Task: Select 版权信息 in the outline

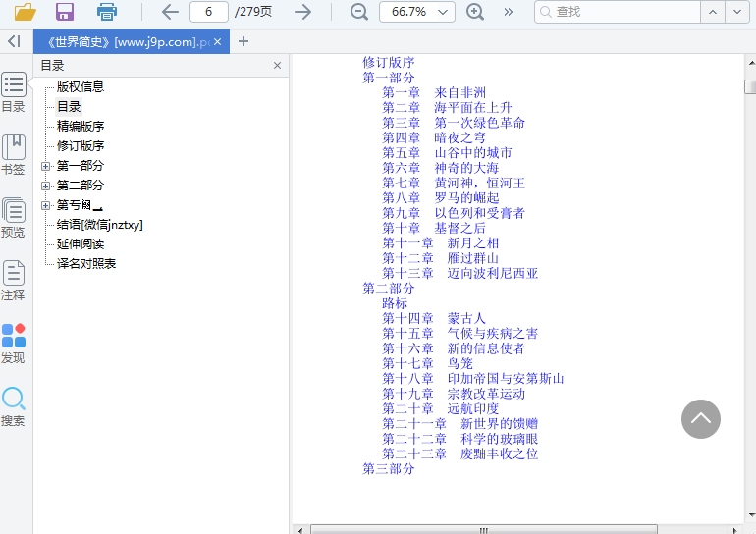Action: pos(81,86)
